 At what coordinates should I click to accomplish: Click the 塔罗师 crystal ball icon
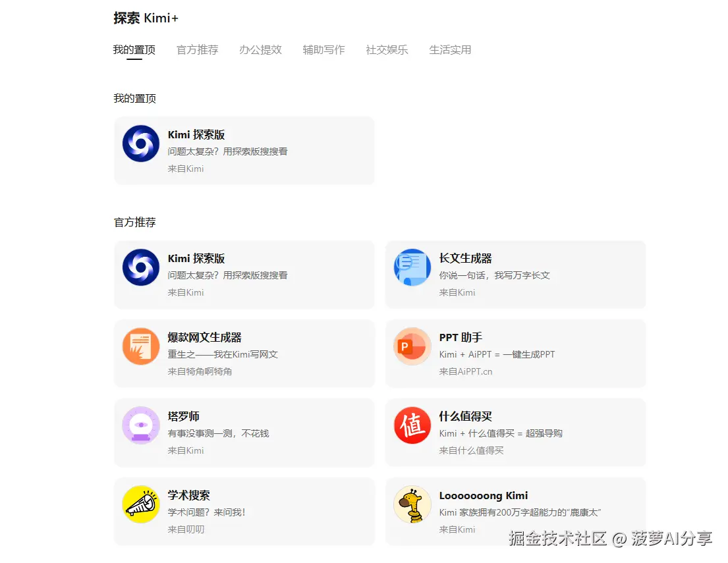click(141, 425)
